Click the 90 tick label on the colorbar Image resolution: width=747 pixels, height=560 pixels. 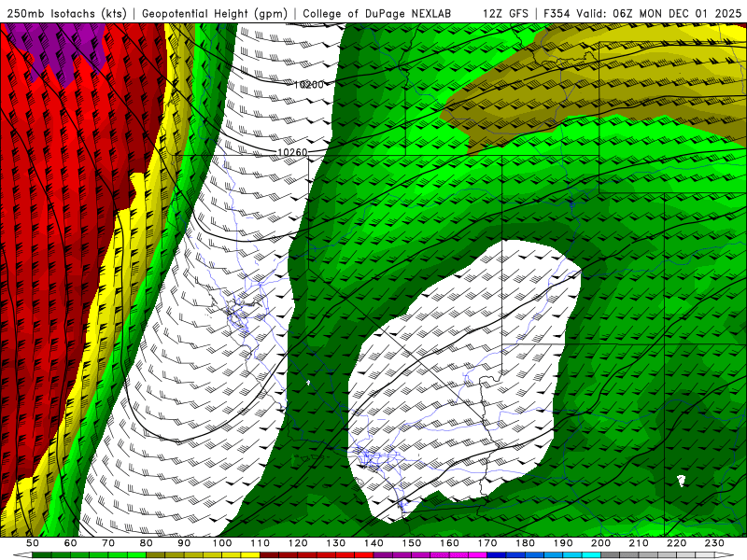184,543
